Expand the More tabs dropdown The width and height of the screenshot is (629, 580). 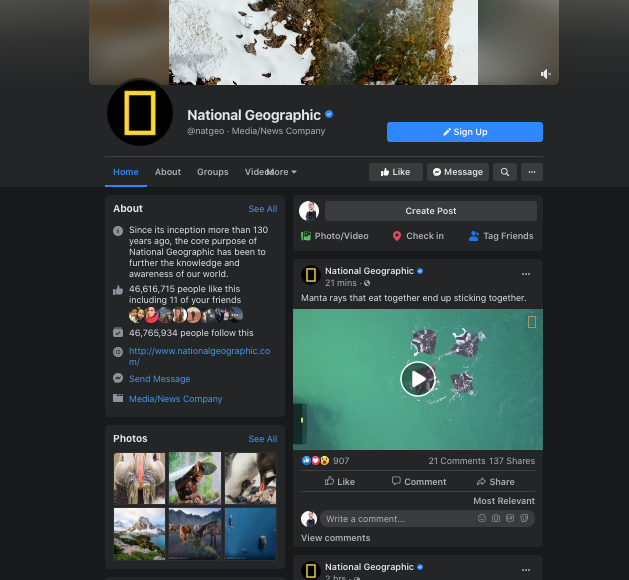[283, 172]
